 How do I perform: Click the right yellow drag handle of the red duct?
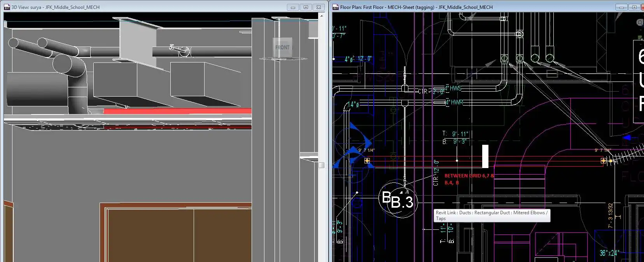pos(603,160)
